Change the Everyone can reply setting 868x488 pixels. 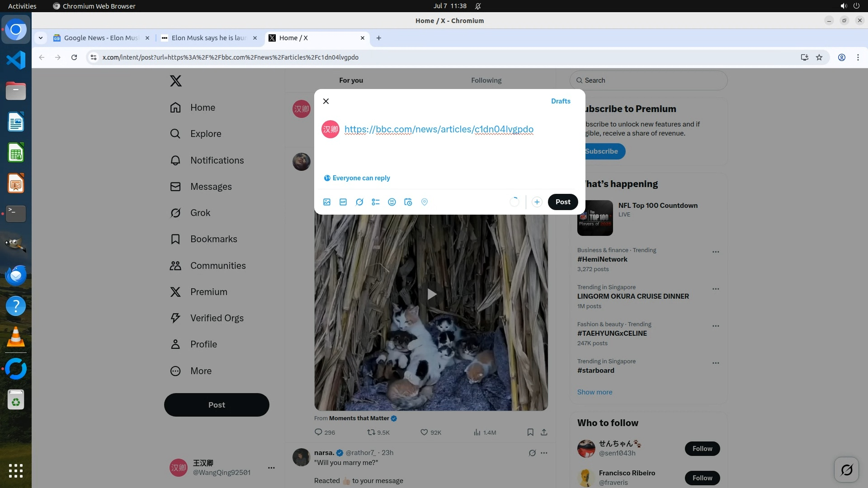pyautogui.click(x=357, y=178)
